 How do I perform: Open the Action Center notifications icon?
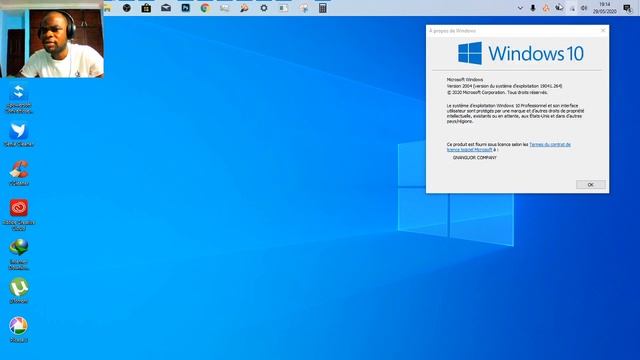tap(628, 8)
